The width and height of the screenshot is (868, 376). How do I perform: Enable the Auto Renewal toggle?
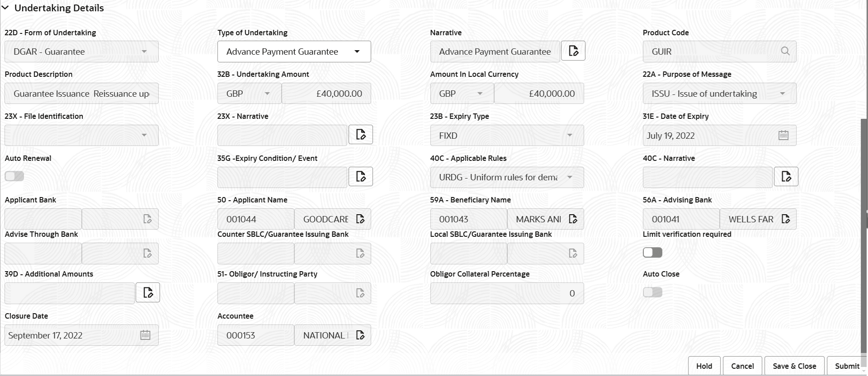coord(14,176)
